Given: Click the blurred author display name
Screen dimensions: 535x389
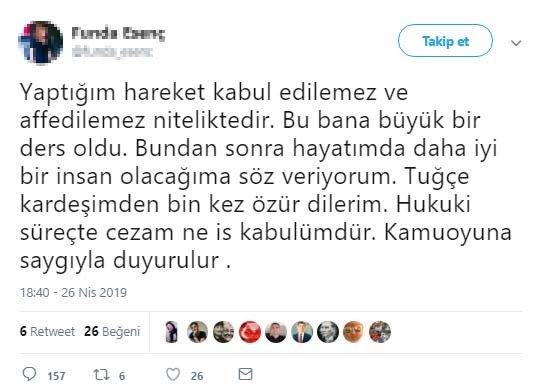Looking at the screenshot, I should (118, 34).
